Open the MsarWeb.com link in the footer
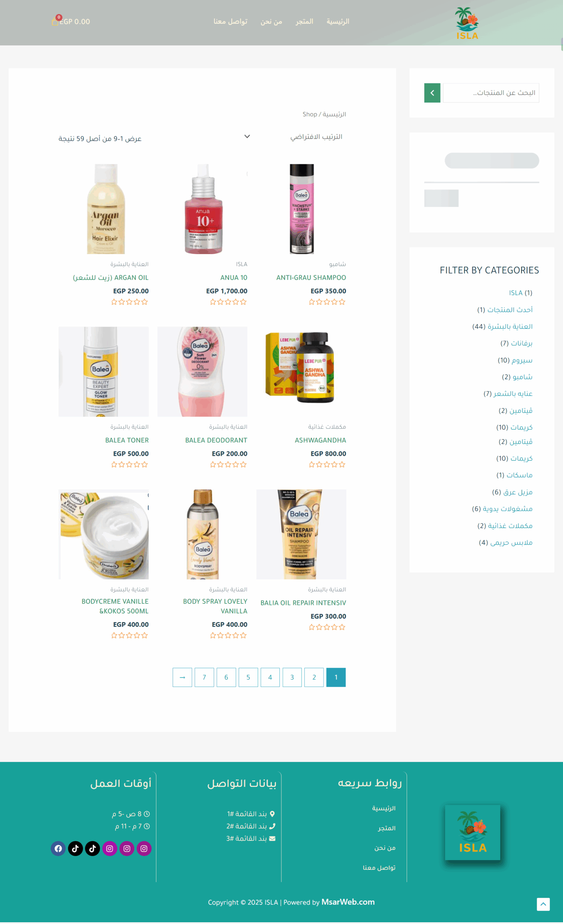This screenshot has width=563, height=924. [348, 902]
